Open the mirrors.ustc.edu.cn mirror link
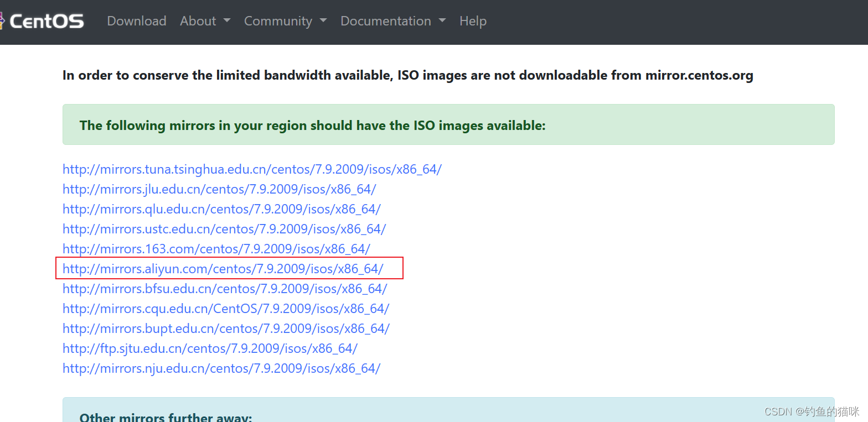 coord(224,229)
